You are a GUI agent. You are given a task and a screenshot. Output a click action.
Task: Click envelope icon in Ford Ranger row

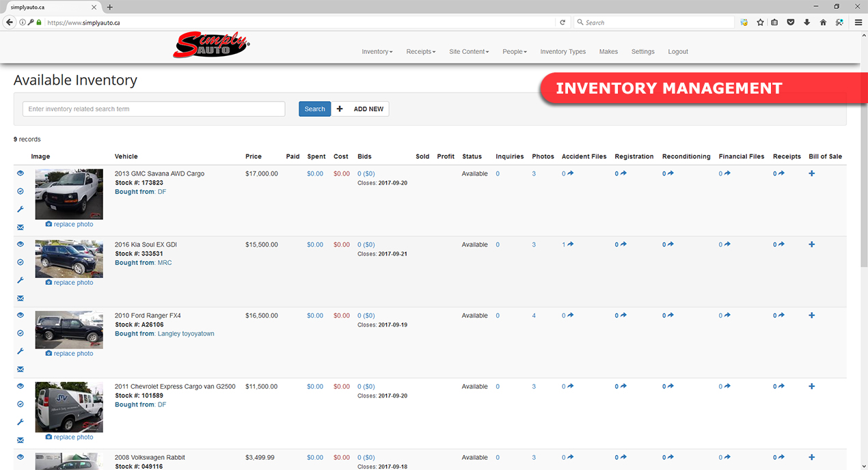[x=21, y=370]
